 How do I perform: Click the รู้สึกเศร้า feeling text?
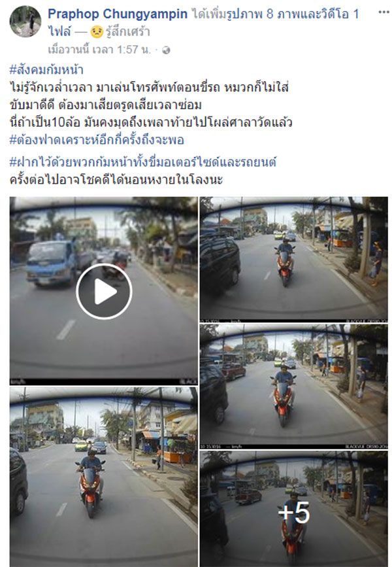[x=128, y=32]
